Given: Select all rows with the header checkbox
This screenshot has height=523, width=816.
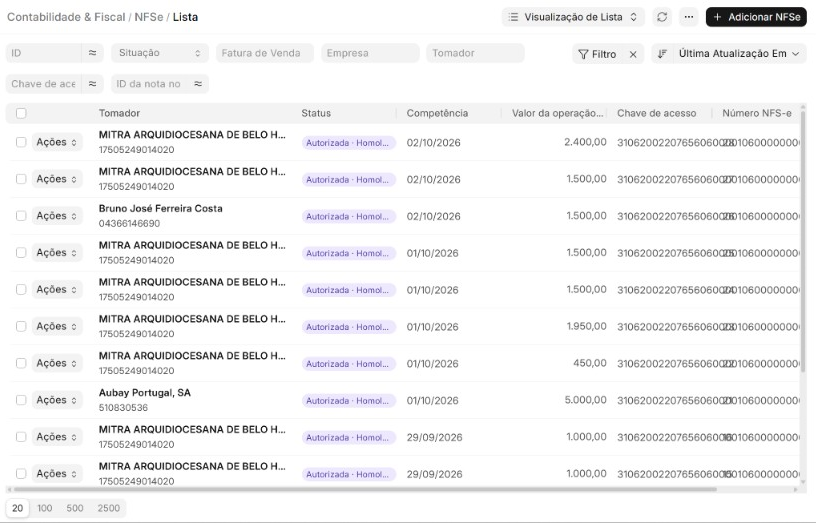Looking at the screenshot, I should coord(21,113).
